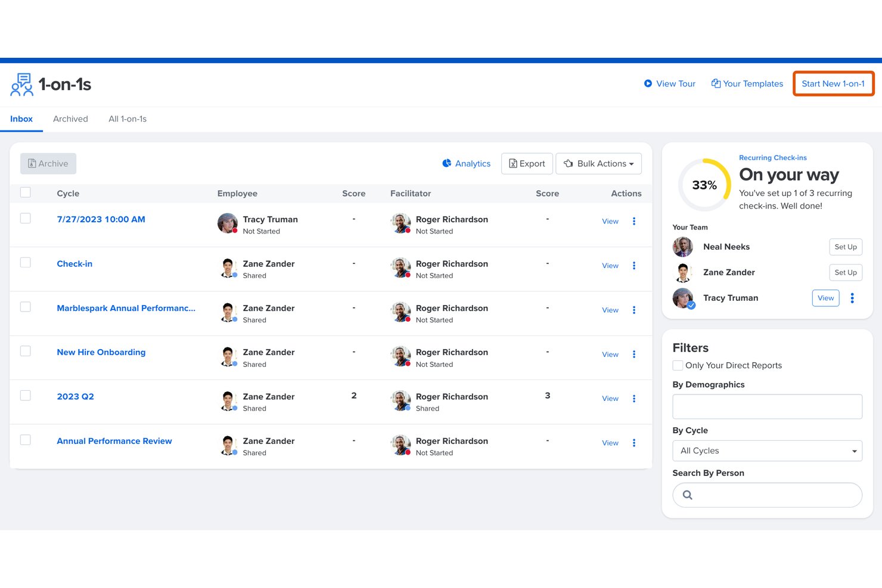Click the Recurring Check-ins heading link
Image resolution: width=882 pixels, height=588 pixels.
[x=773, y=157]
